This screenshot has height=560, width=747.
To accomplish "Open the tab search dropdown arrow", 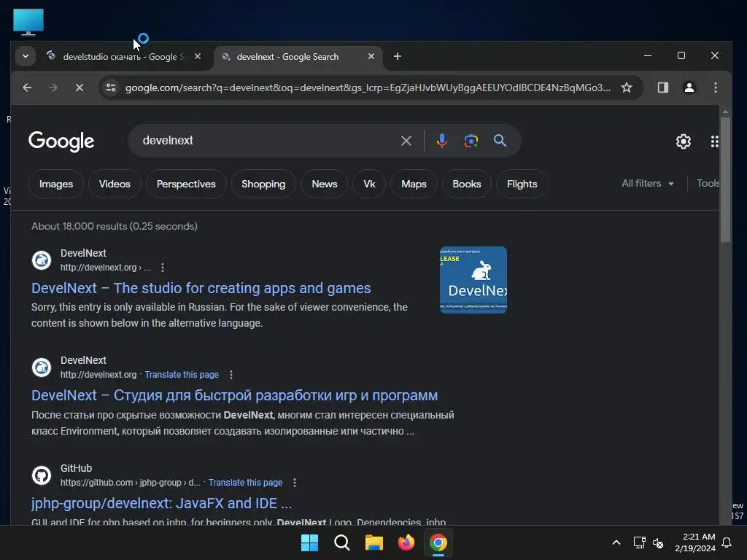I will tap(26, 57).
